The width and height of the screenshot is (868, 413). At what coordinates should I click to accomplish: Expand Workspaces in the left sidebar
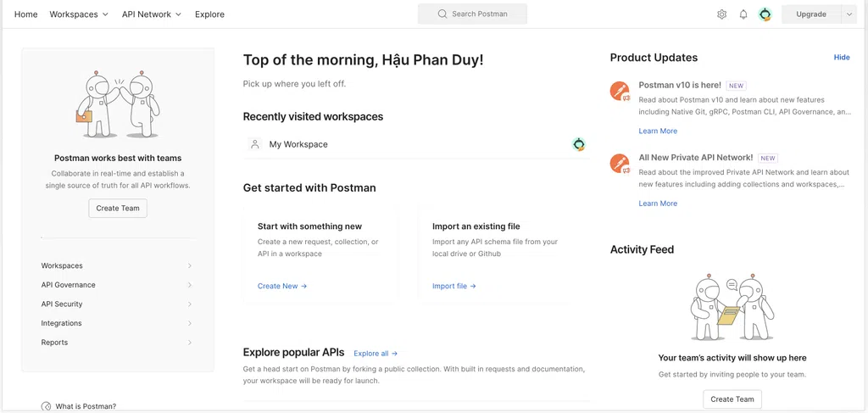click(117, 265)
